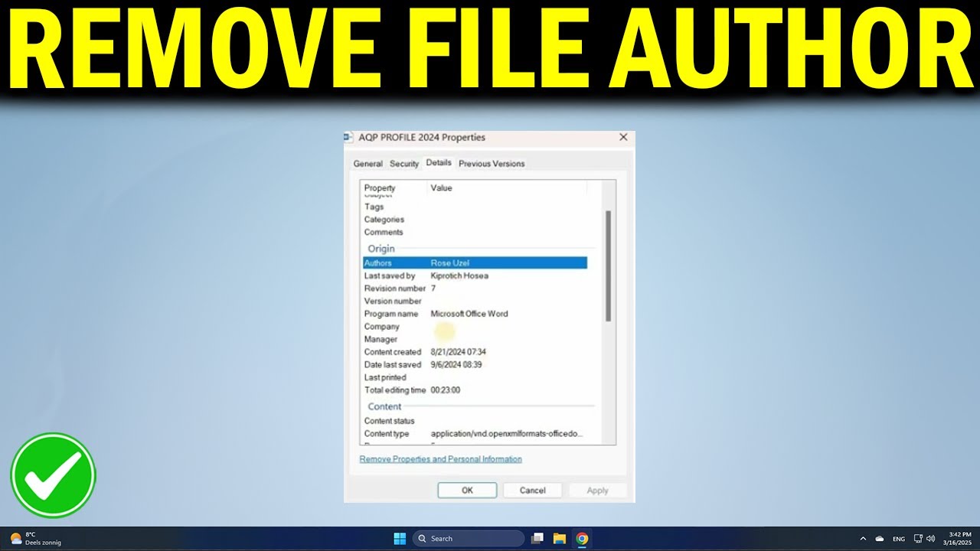Click the Cancel button
The width and height of the screenshot is (980, 551).
pos(532,491)
